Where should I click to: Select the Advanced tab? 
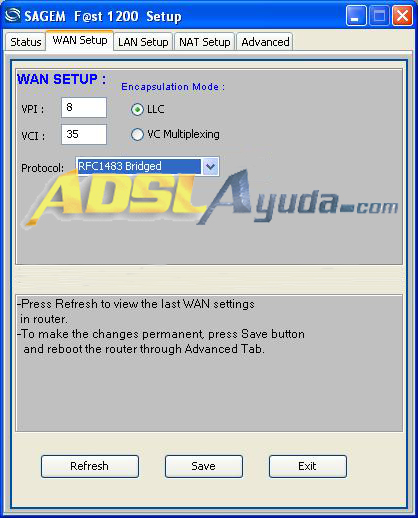pos(265,42)
